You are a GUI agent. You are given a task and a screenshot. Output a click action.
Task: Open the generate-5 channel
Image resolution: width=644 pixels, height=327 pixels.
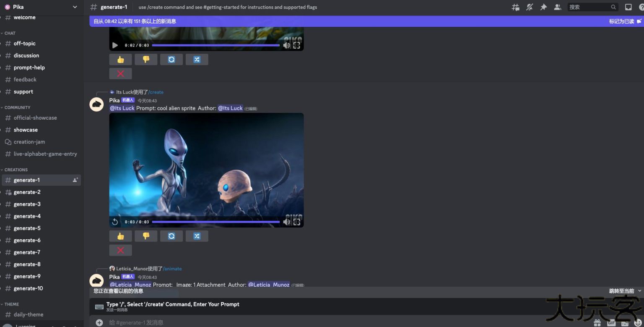(27, 228)
